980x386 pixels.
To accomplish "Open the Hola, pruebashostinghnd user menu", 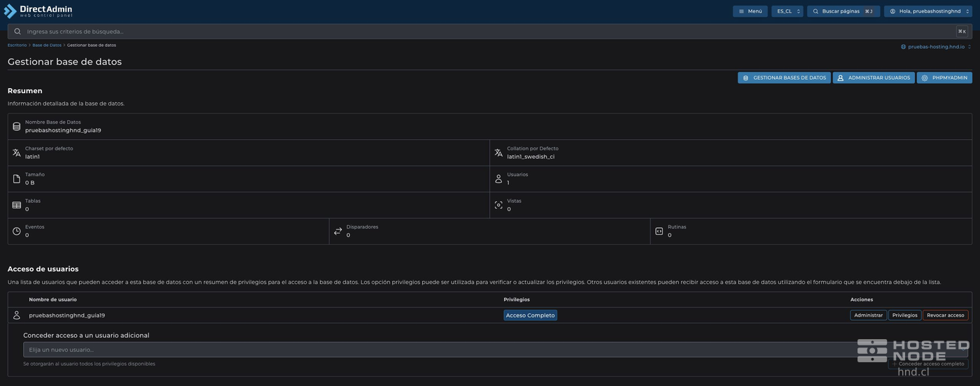I will tap(928, 11).
